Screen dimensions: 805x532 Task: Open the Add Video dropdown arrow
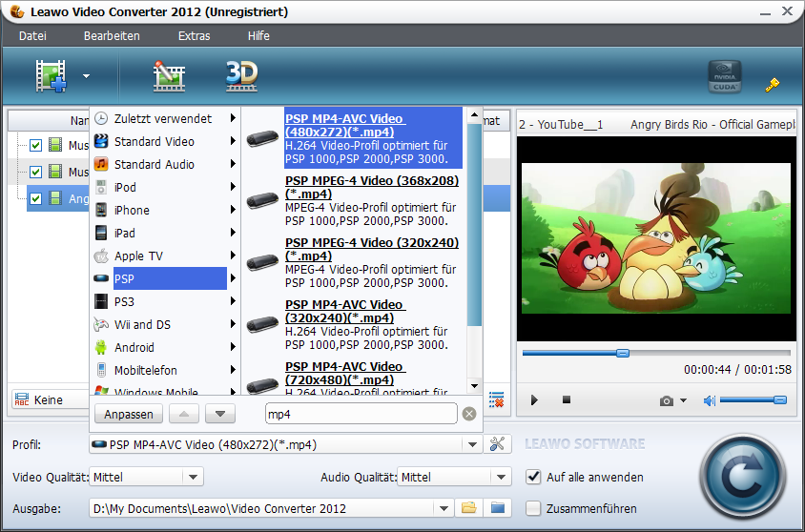[x=86, y=76]
